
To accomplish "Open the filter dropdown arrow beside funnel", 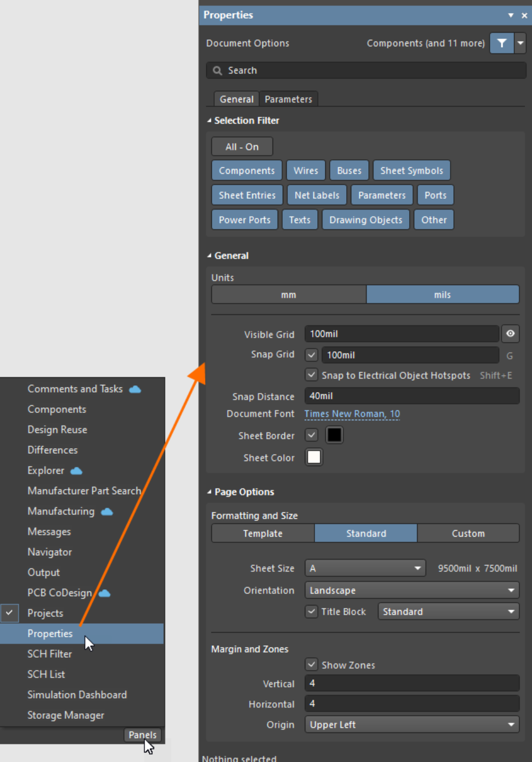I will click(x=520, y=43).
